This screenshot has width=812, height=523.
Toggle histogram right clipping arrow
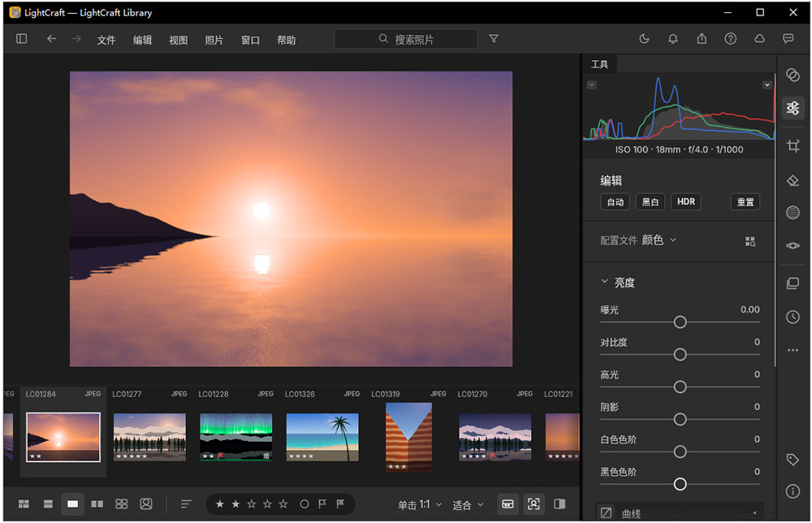coord(767,85)
